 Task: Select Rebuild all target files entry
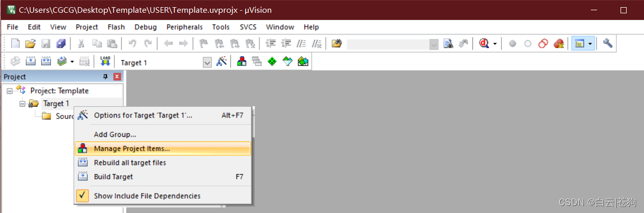pyautogui.click(x=162, y=162)
